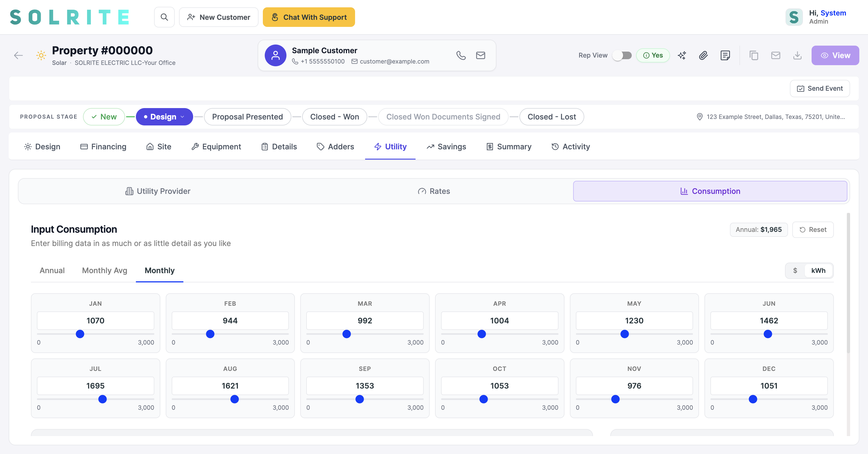Screen dimensions: 868x454
Task: Click the Annual: $1,965 badge
Action: [x=758, y=230]
